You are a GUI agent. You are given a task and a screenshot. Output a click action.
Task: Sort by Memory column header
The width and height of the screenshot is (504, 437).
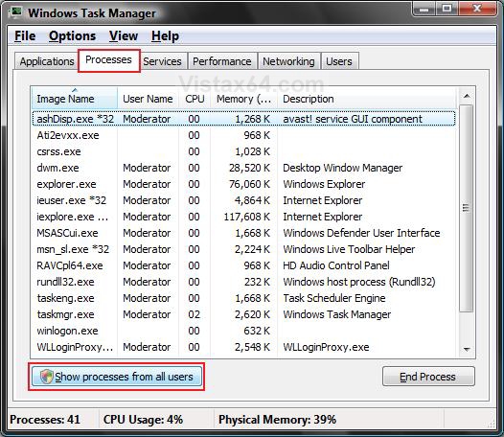pyautogui.click(x=243, y=99)
